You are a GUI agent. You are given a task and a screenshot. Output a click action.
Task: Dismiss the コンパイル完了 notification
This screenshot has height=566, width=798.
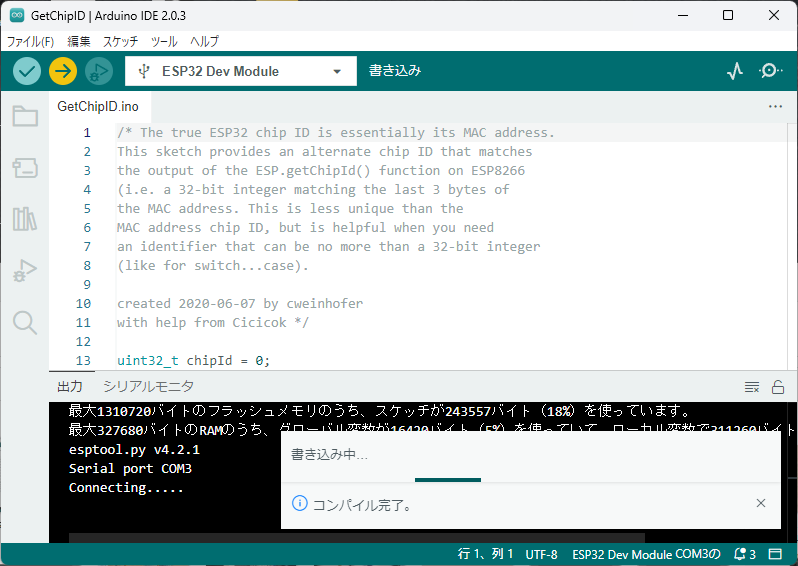point(760,504)
